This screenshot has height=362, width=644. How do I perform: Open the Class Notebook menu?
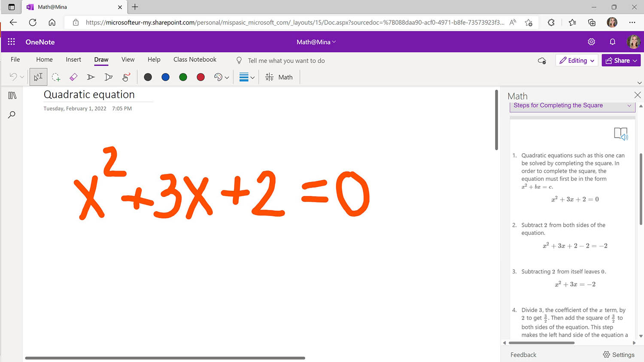(194, 60)
